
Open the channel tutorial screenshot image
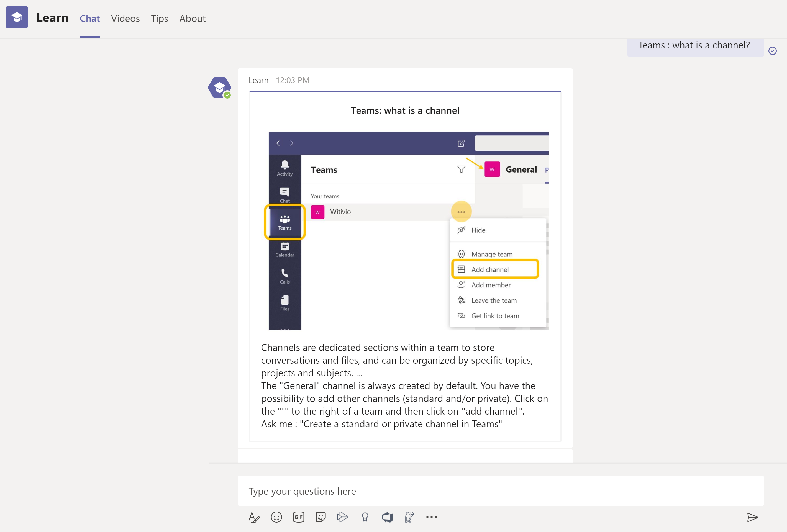(x=409, y=231)
